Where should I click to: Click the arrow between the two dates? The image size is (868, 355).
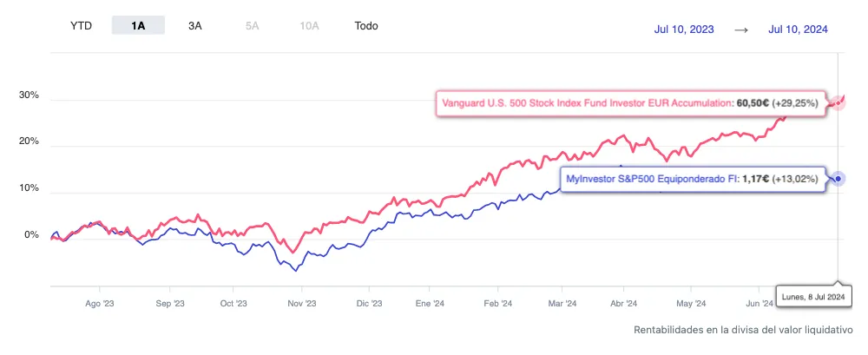tap(741, 30)
